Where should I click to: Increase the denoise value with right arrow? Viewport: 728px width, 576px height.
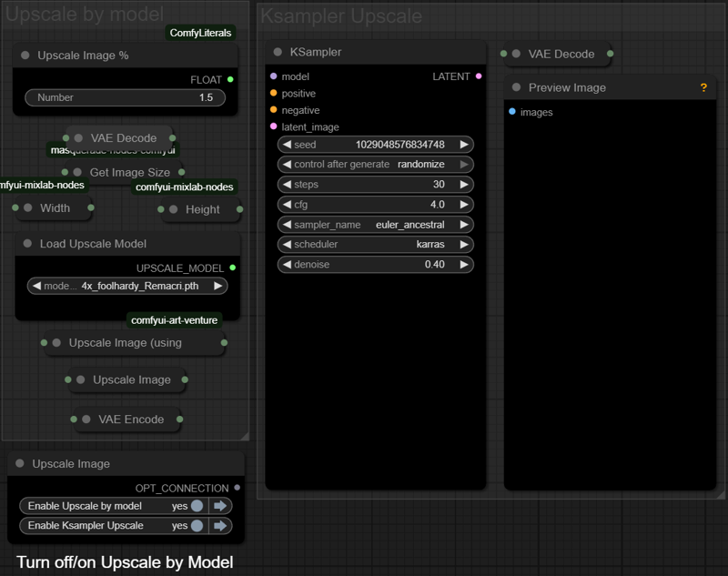coord(465,265)
